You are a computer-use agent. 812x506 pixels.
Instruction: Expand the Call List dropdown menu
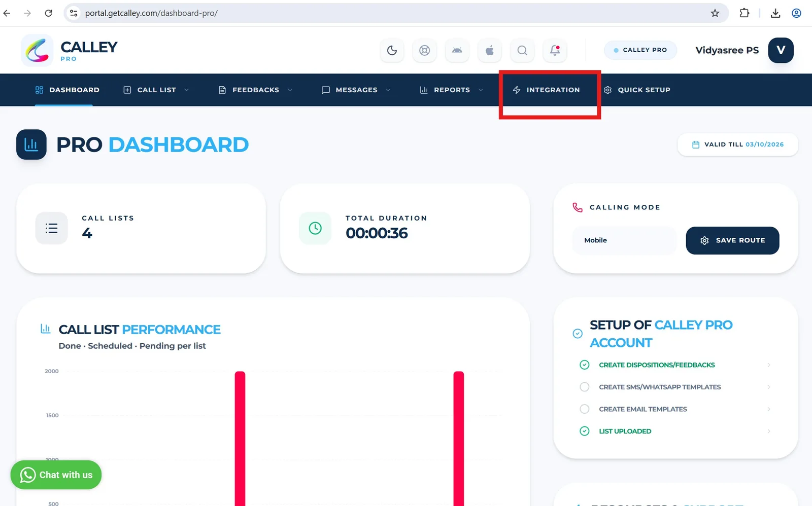(156, 90)
